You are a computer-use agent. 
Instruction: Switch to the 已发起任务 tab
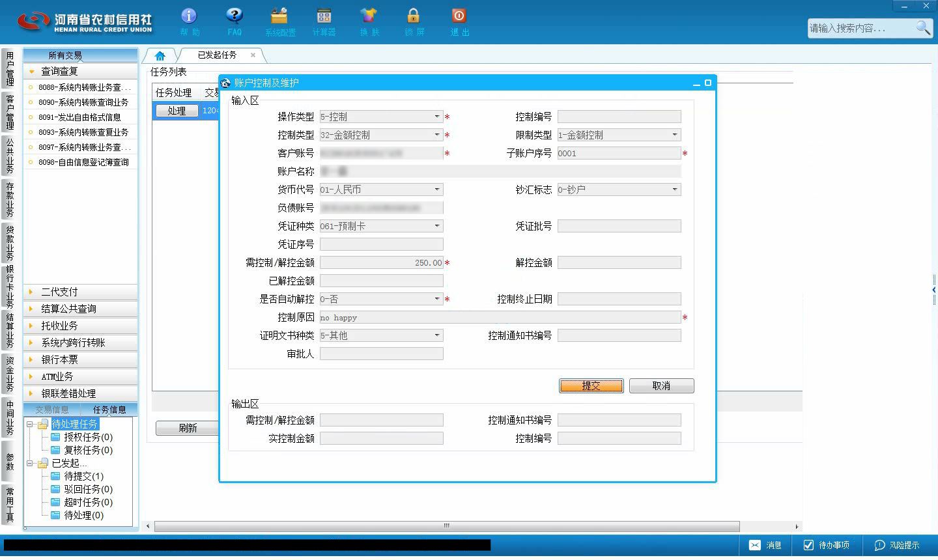pyautogui.click(x=217, y=55)
